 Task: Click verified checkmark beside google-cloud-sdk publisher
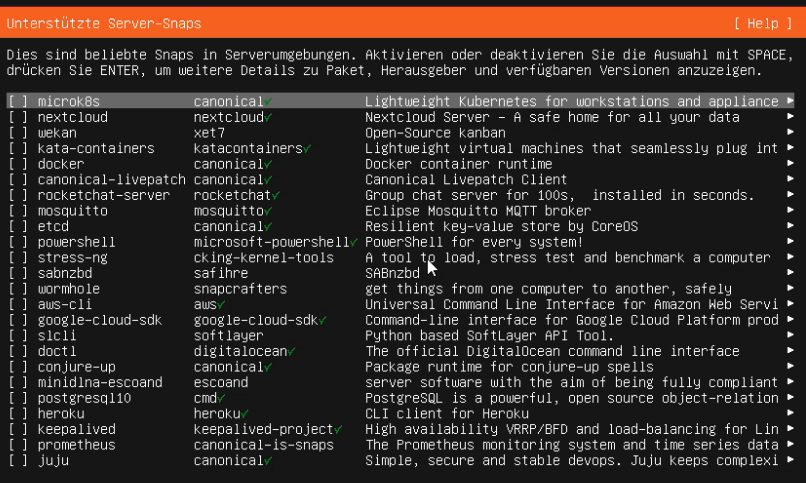pyautogui.click(x=323, y=321)
